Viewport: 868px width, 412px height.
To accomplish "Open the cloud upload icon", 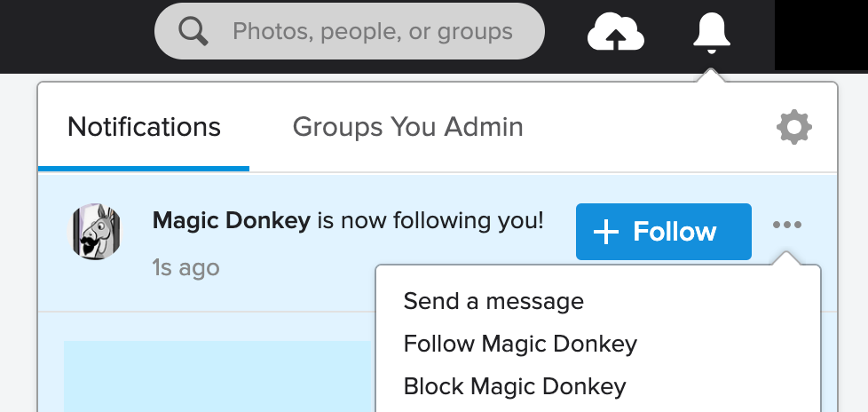I will click(x=615, y=33).
